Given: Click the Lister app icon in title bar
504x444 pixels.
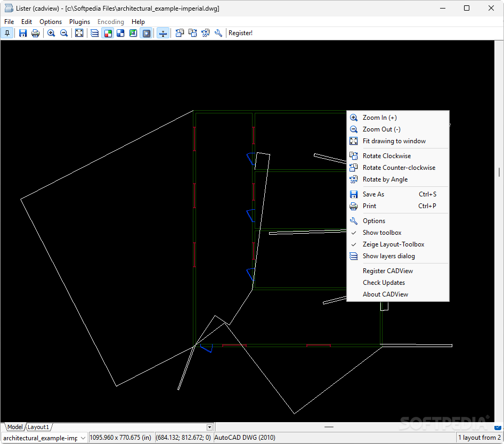Looking at the screenshot, I should click(9, 8).
